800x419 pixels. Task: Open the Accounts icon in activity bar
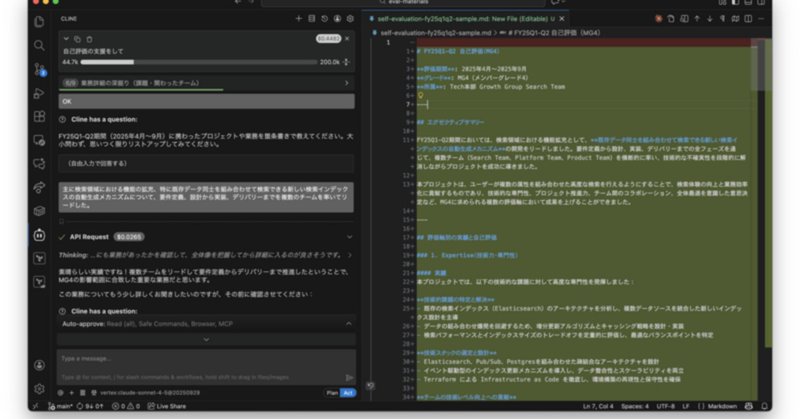39,365
